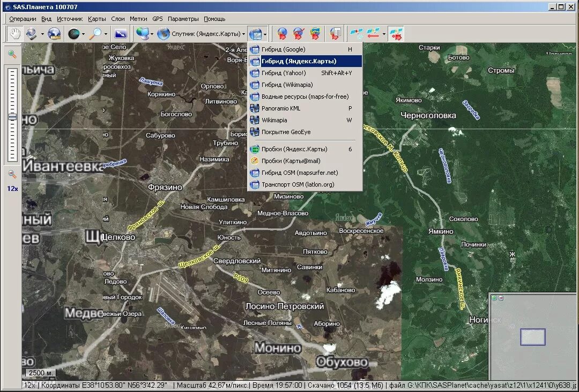This screenshot has height=392, width=579.
Task: Click the zoom out magnifier on left
Action: point(12,174)
